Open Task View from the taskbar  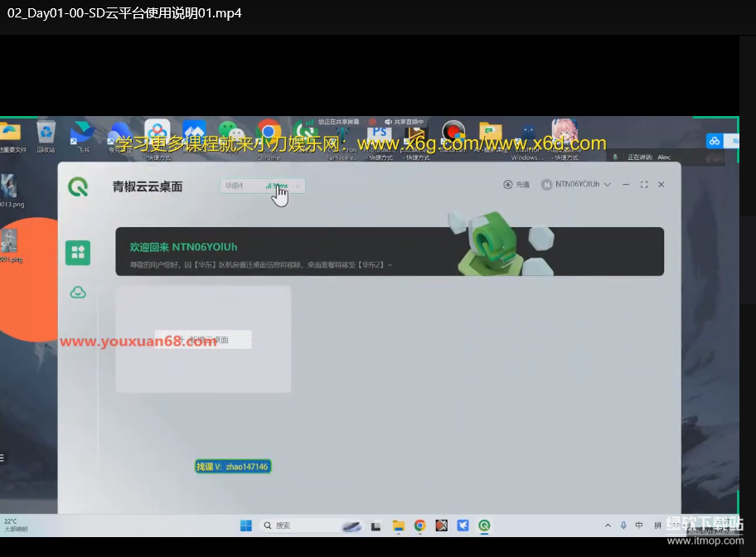click(x=376, y=526)
